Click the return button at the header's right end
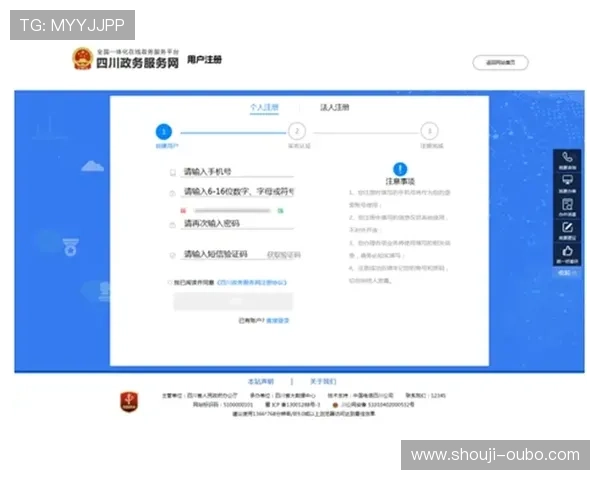 501,62
